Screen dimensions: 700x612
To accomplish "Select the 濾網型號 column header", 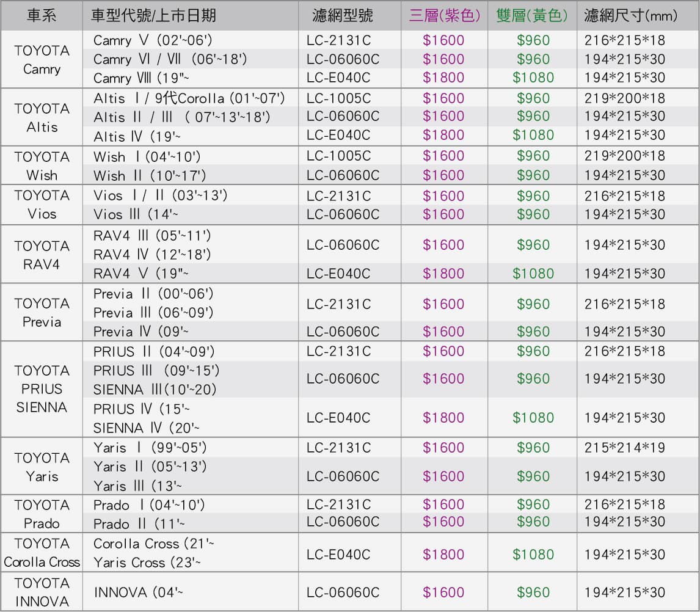I will (x=343, y=16).
